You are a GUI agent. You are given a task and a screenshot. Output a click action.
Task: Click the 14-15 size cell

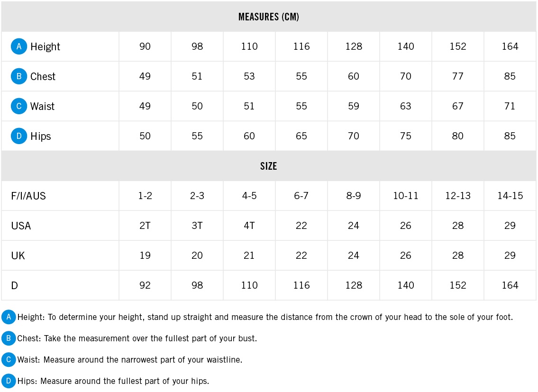[x=510, y=196]
